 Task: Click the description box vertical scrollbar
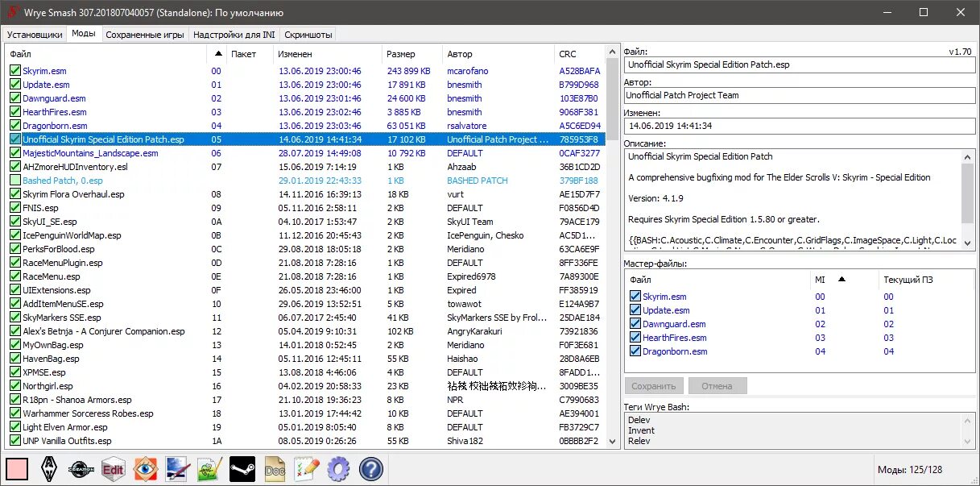coord(969,200)
